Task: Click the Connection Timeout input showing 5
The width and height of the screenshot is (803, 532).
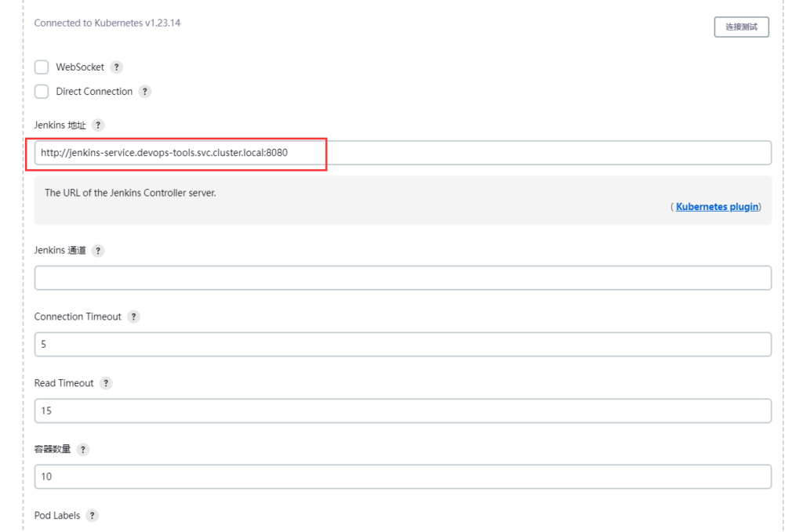Action: (x=402, y=344)
